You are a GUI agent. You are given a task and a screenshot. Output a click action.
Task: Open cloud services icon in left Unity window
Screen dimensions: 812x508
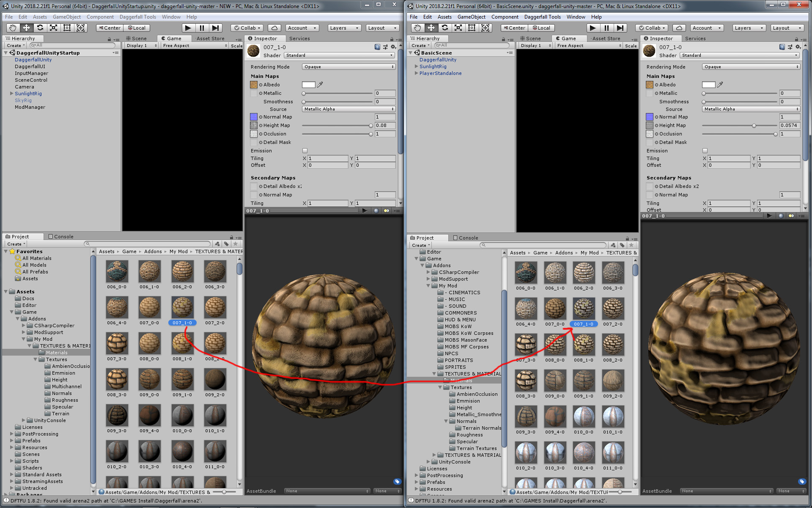274,28
